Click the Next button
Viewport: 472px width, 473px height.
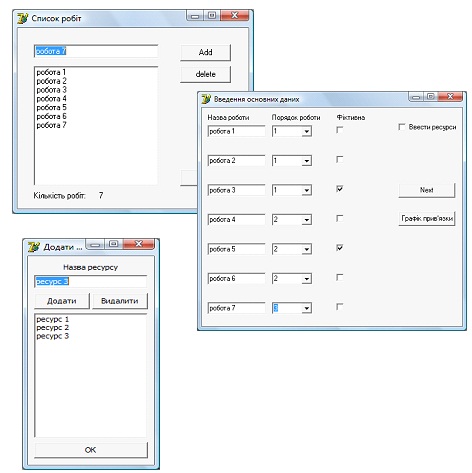pos(427,190)
